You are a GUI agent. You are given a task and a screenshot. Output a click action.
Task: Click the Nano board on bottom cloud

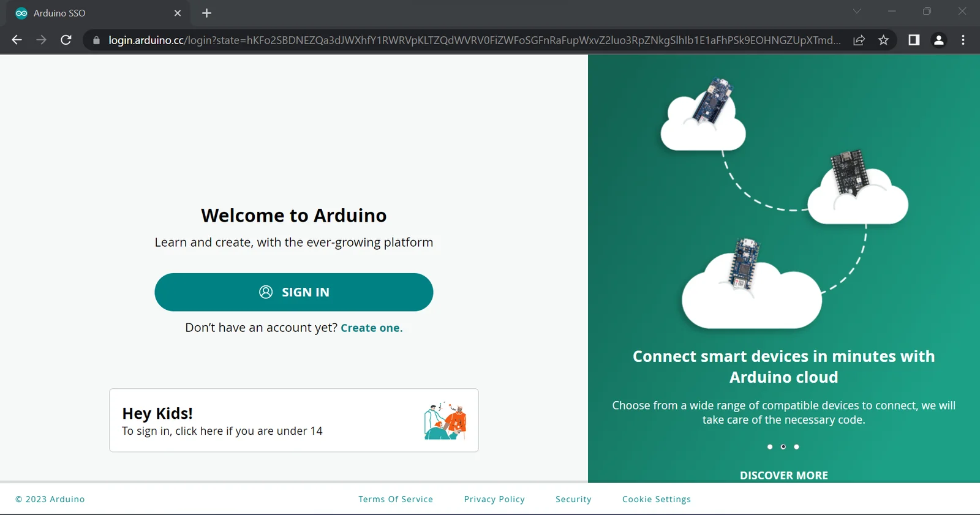(x=744, y=263)
